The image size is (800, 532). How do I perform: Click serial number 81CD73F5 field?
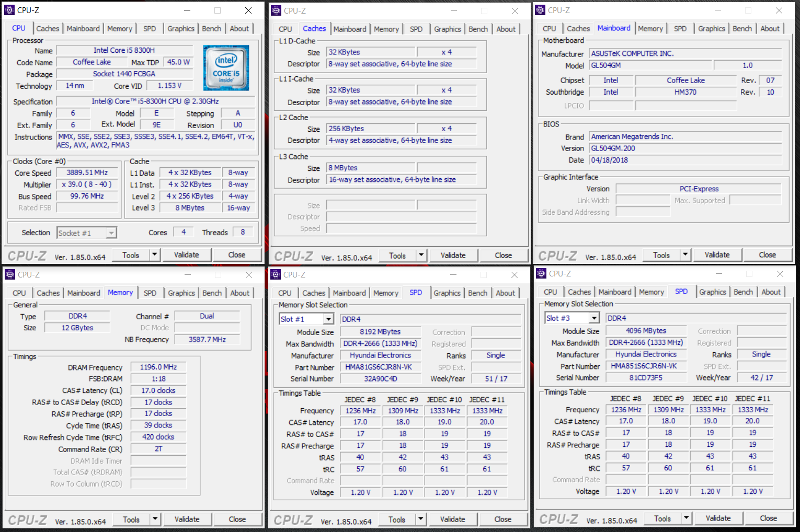(646, 377)
